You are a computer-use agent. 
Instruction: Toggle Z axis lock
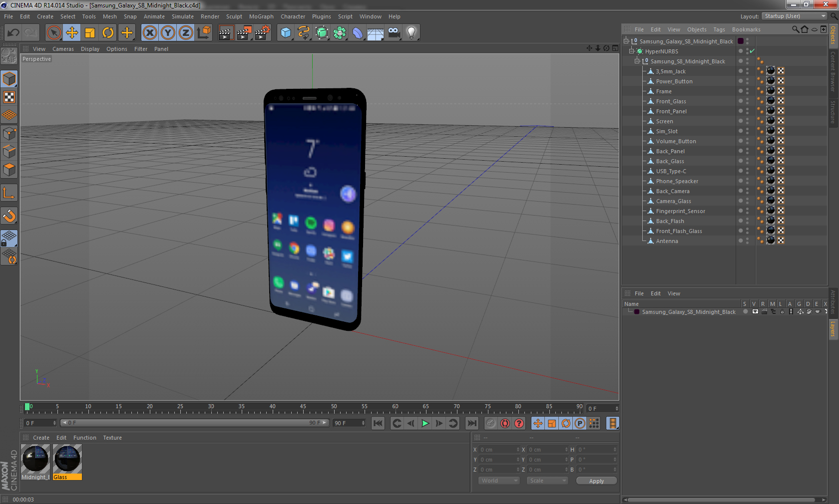pos(186,33)
